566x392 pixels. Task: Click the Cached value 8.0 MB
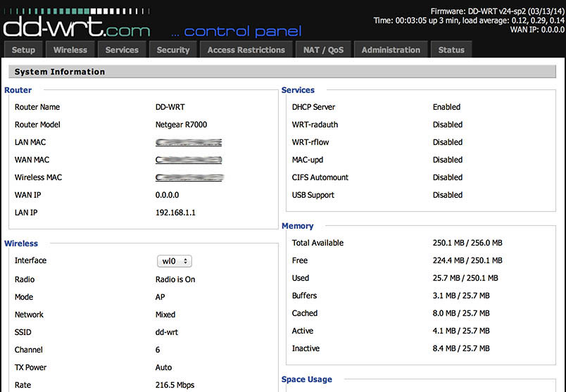click(461, 313)
